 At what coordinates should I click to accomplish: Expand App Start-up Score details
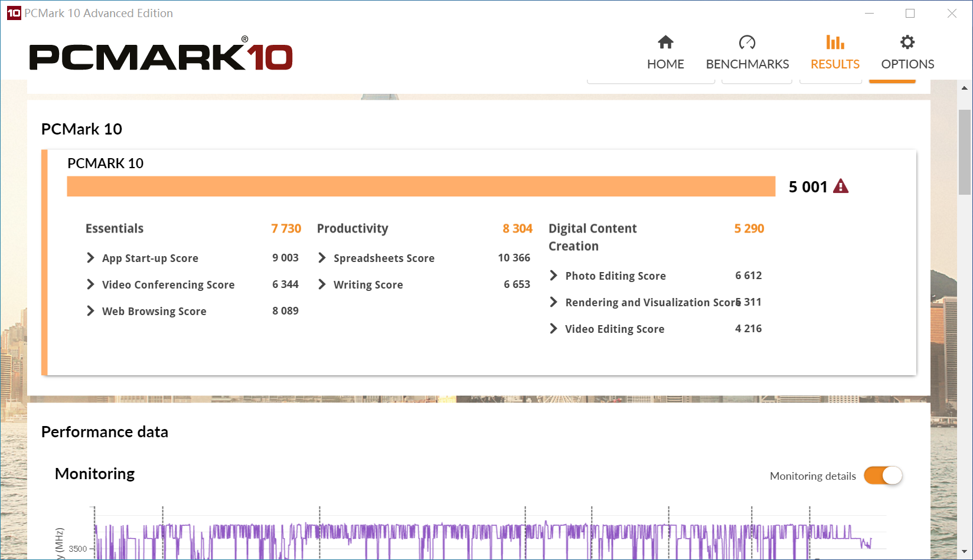pos(90,258)
